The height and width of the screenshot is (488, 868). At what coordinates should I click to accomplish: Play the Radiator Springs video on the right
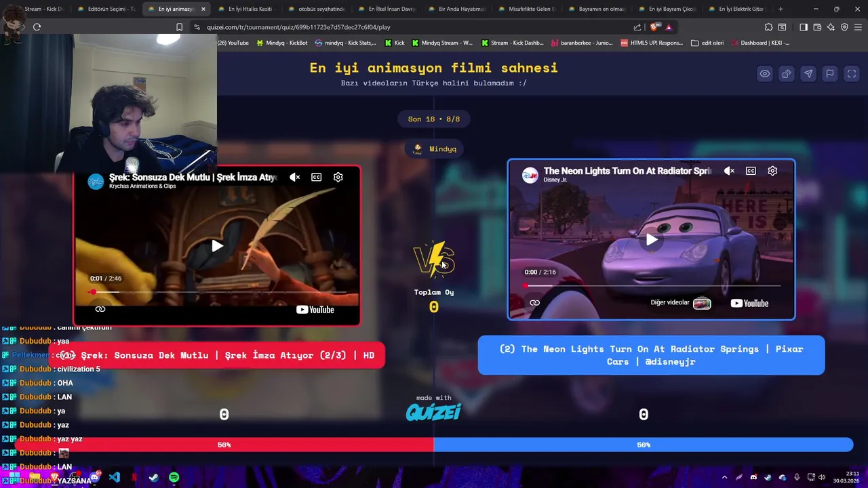click(652, 239)
